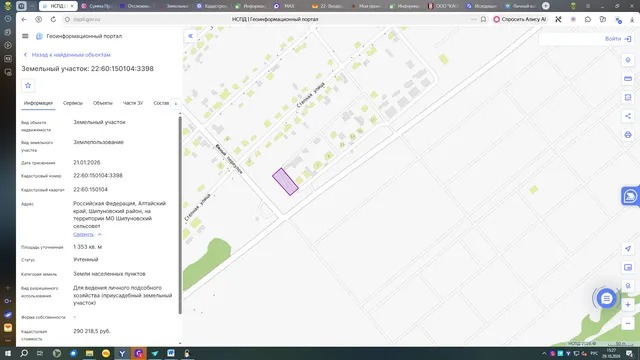
Task: Select the Части ЗУ tab
Action: 133,103
